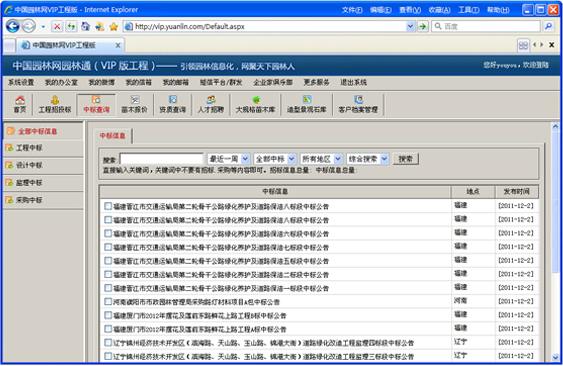563x366 pixels.
Task: Select 全部中标信息 in the sidebar
Action: pyautogui.click(x=43, y=131)
